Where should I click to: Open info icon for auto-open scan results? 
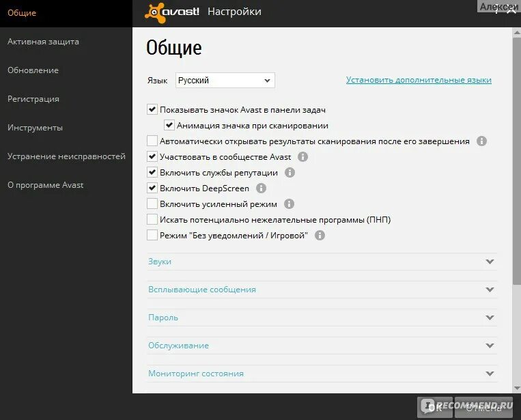point(481,141)
